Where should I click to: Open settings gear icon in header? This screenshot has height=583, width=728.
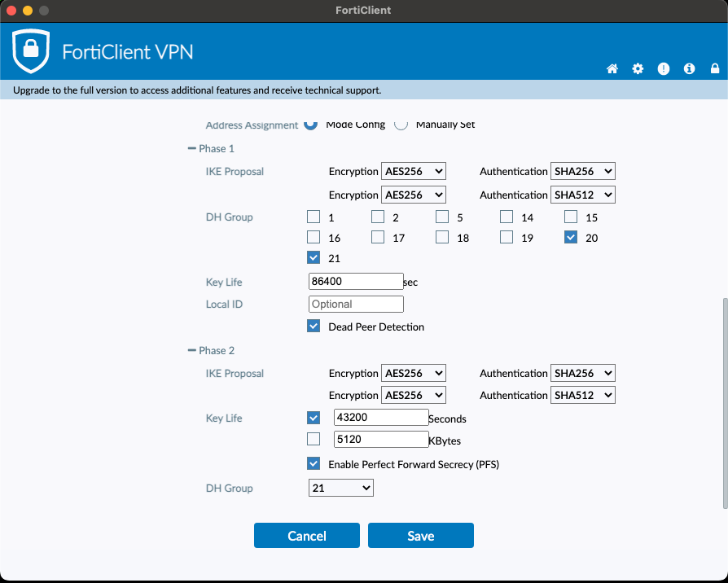[x=638, y=68]
